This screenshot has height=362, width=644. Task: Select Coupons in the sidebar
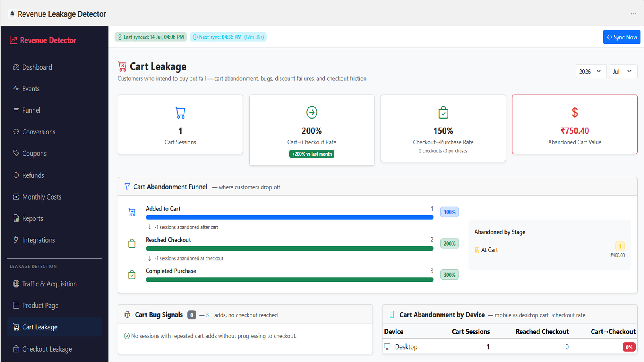[54, 153]
